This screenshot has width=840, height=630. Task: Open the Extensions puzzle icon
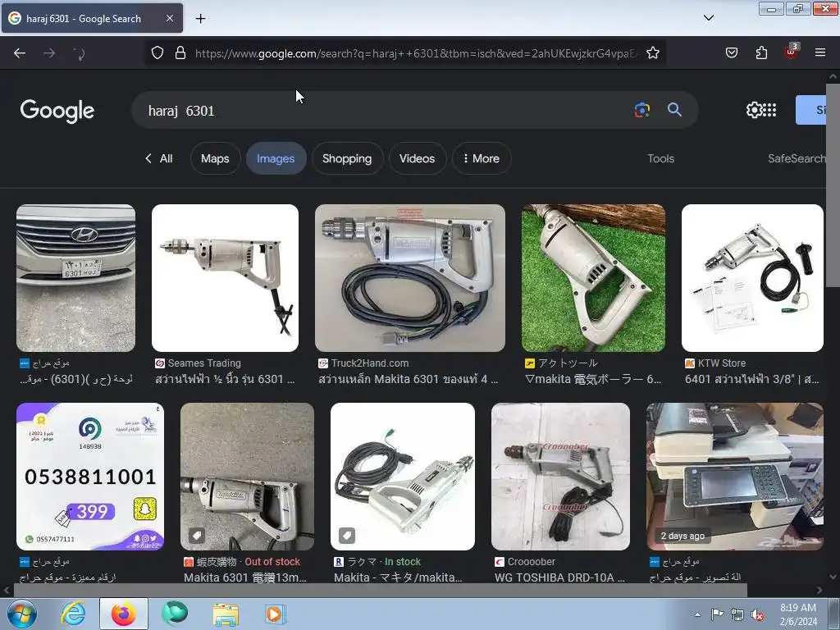761,52
